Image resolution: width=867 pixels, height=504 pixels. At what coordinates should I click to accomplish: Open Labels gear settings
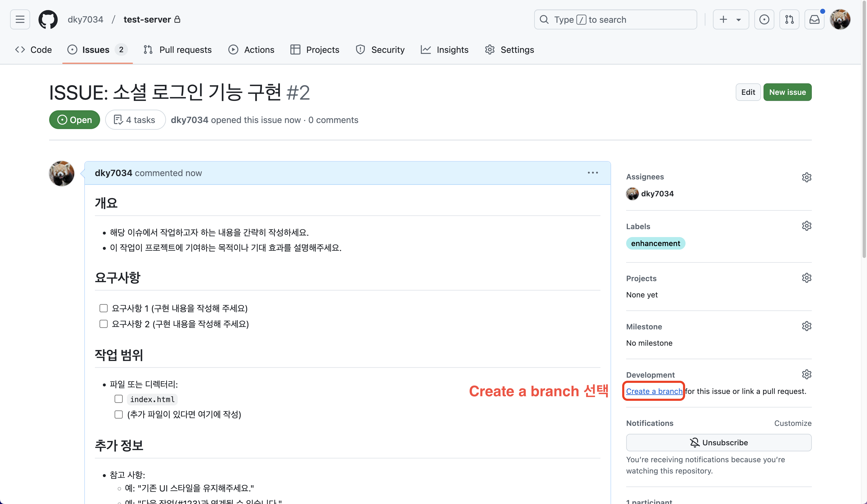(806, 226)
